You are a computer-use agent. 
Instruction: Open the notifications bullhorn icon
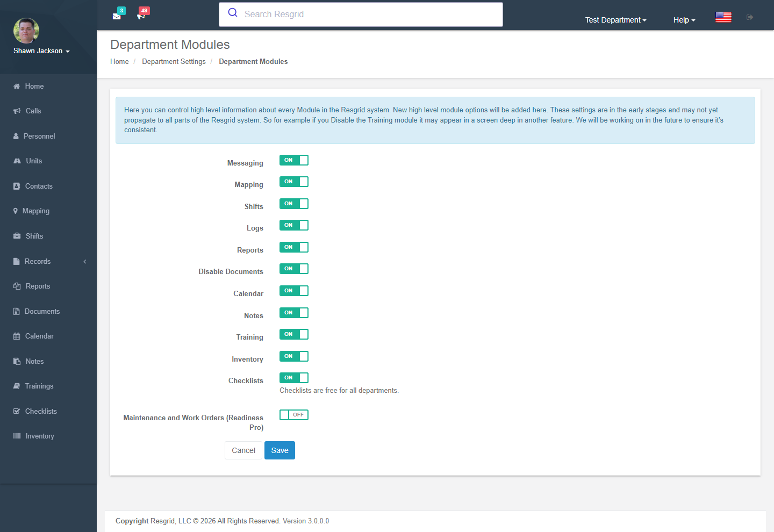click(x=141, y=16)
